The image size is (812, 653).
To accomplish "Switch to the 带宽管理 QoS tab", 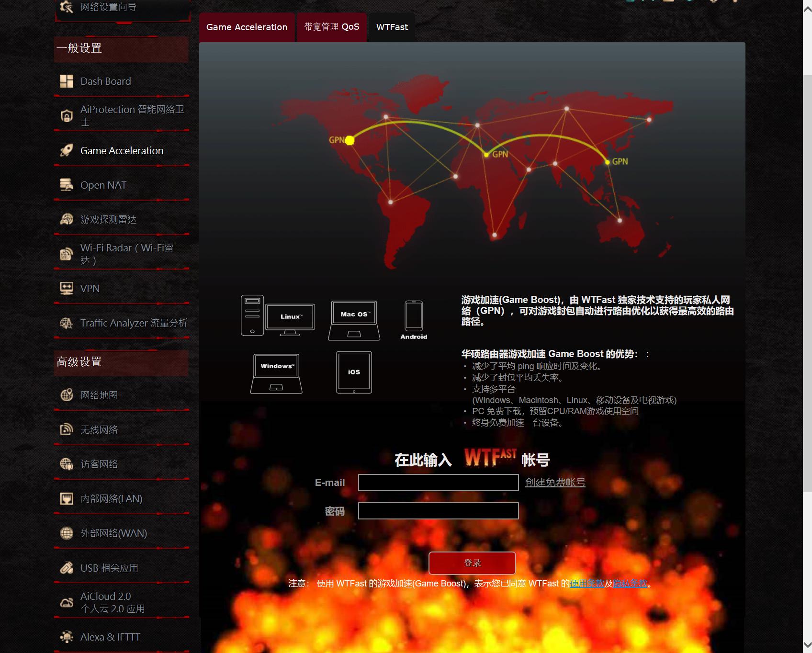I will (x=332, y=27).
